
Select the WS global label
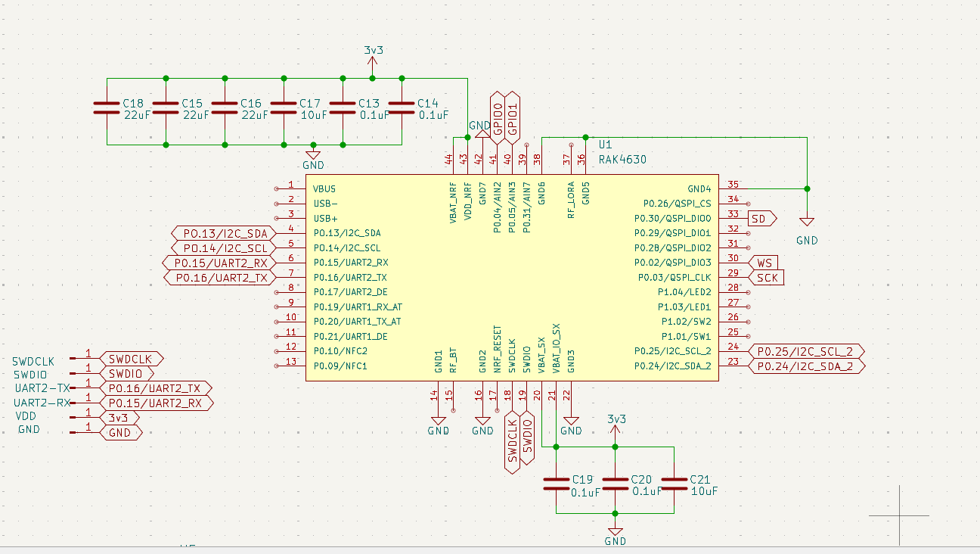point(764,263)
